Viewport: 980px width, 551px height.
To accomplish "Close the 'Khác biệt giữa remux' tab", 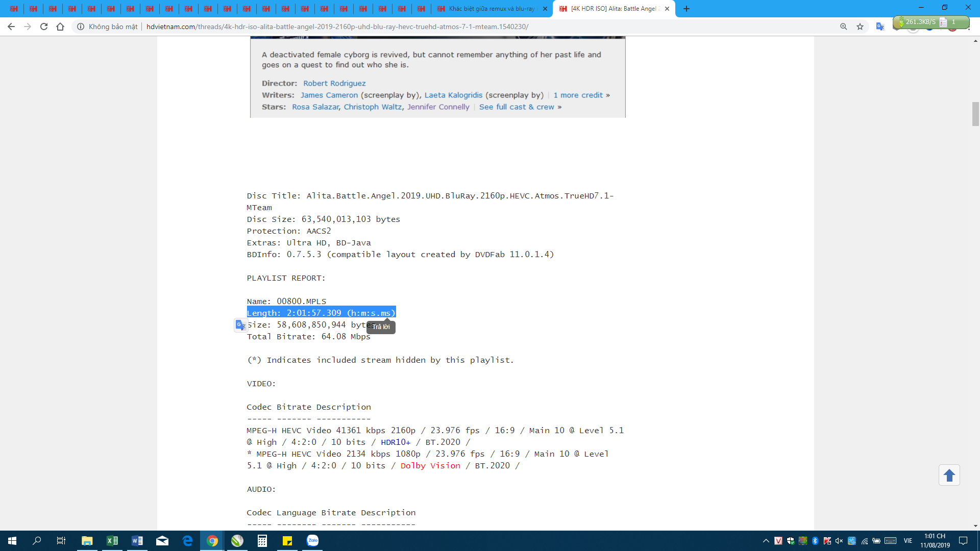I will click(545, 9).
